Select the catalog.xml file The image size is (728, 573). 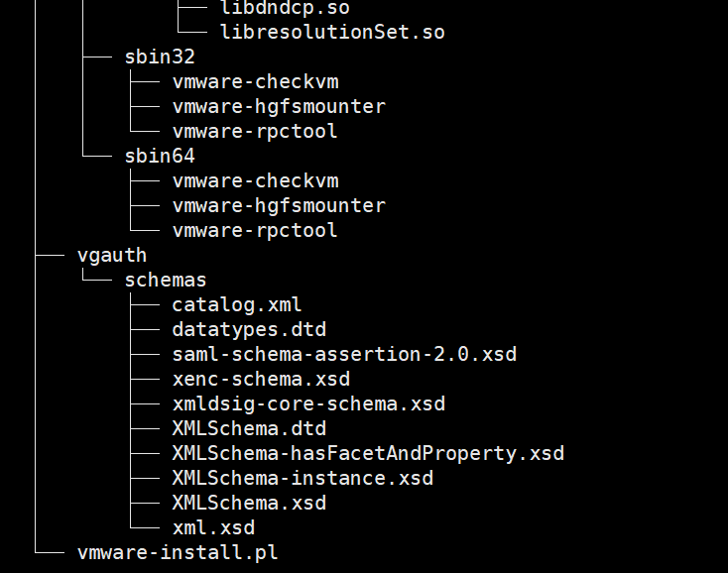[x=237, y=304]
